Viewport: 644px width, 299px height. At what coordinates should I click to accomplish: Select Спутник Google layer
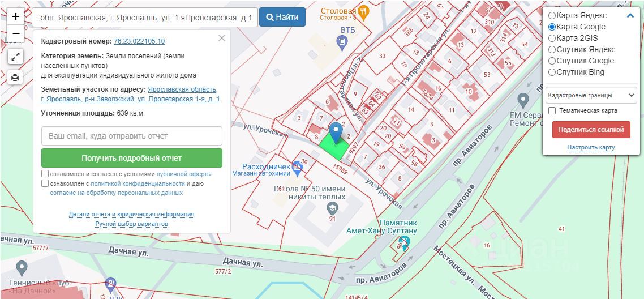(552, 61)
